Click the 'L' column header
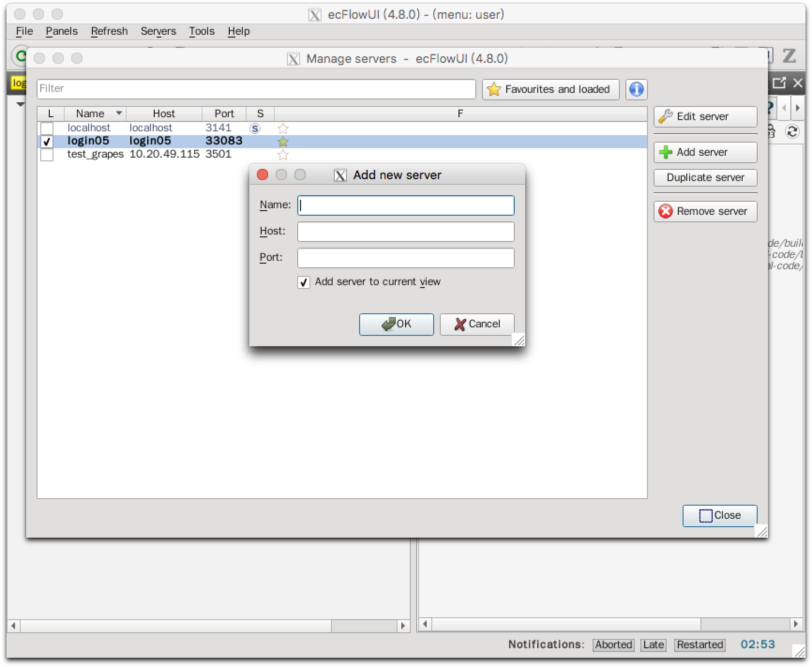This screenshot has height=667, width=812. [x=51, y=114]
